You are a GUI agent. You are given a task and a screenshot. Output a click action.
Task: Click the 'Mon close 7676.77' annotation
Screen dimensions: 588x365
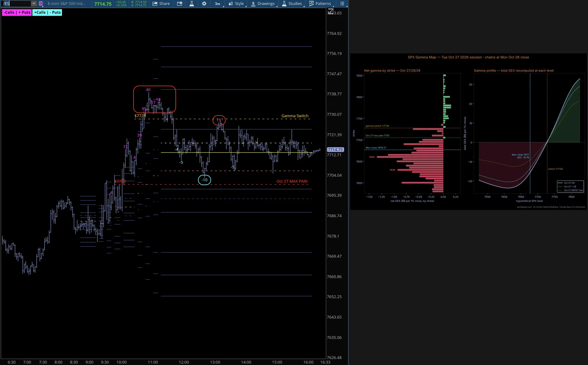(x=376, y=148)
